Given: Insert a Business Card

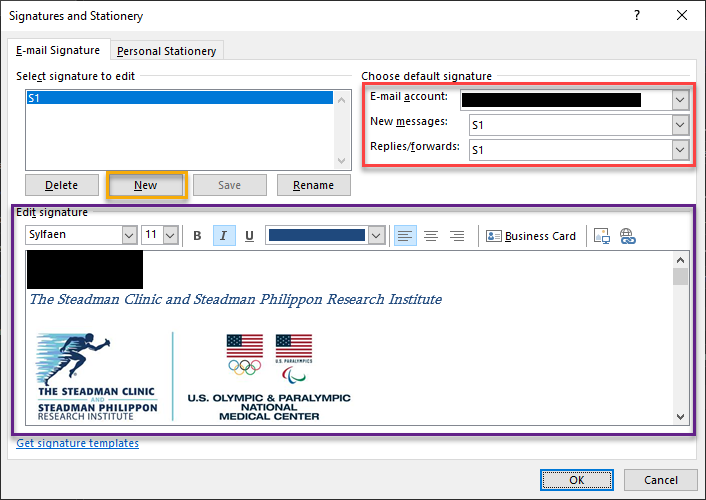Looking at the screenshot, I should click(x=531, y=236).
